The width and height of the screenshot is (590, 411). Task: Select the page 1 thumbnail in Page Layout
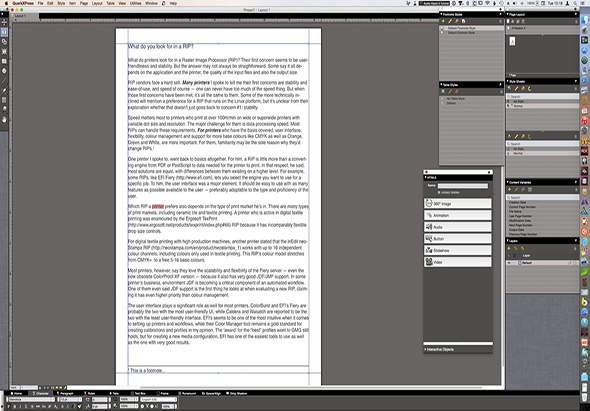[x=512, y=41]
